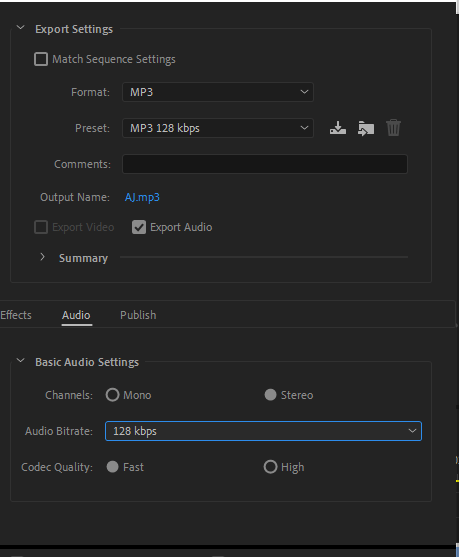
Task: Click the Save Preset icon
Action: (x=338, y=128)
